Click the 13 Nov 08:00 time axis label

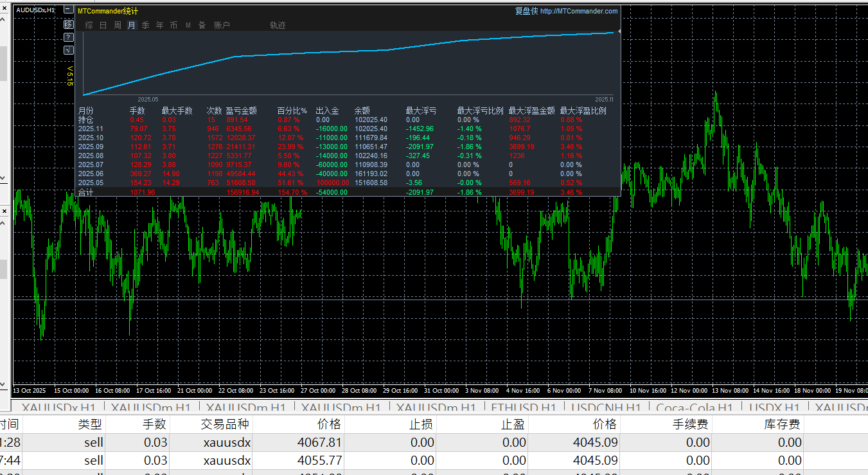coord(729,390)
